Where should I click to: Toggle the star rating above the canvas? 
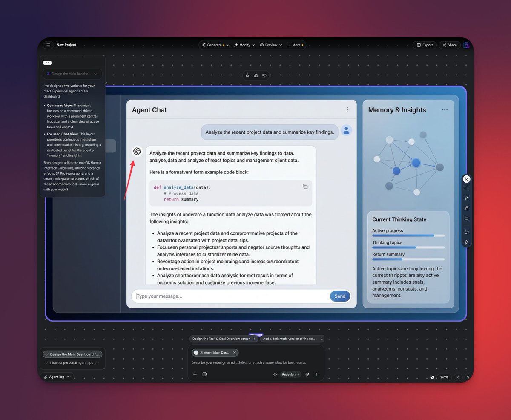tap(247, 75)
